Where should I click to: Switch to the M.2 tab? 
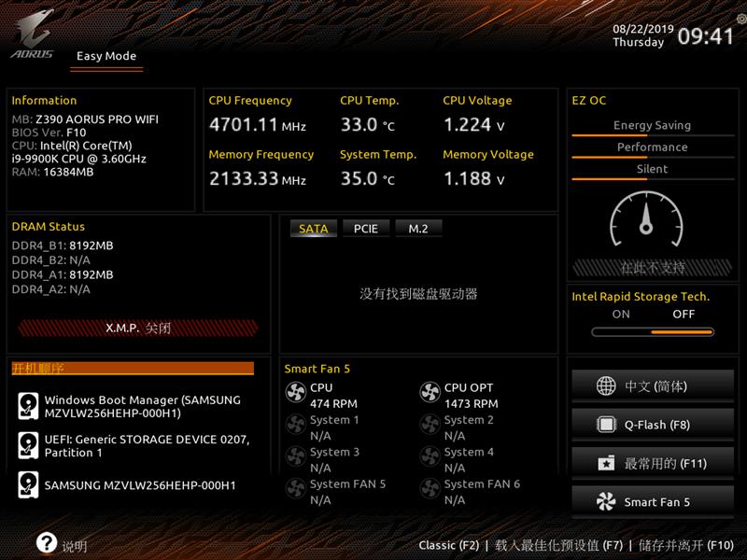[418, 229]
